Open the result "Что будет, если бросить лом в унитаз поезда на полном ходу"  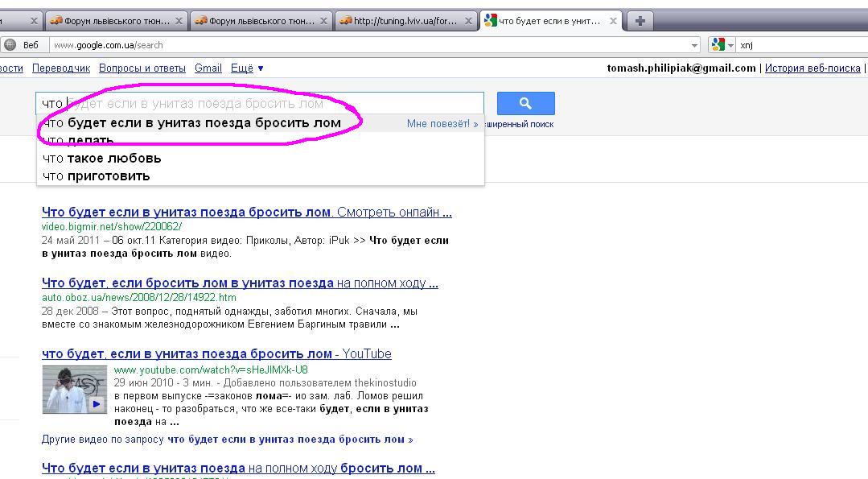point(241,283)
